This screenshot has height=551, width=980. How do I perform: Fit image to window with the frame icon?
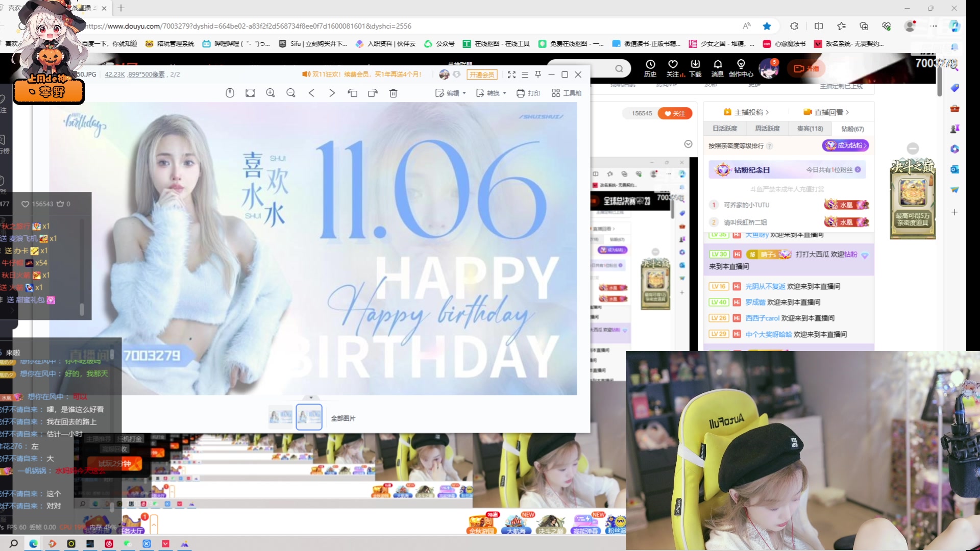pos(250,93)
